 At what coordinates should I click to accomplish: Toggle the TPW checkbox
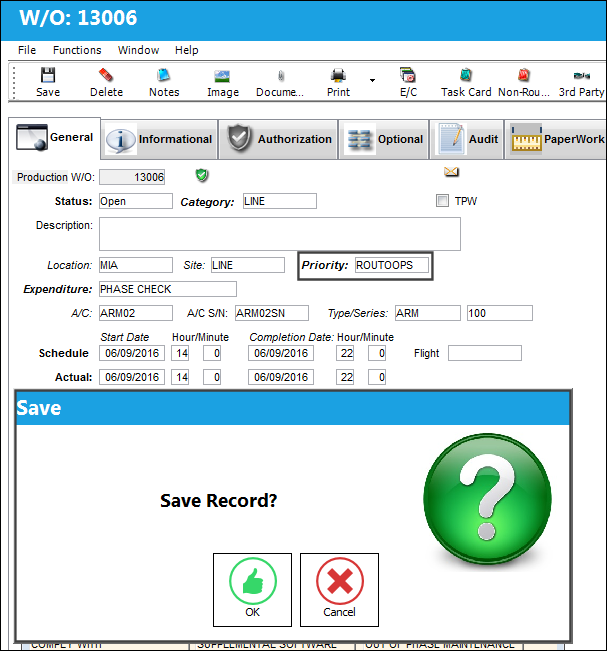coord(442,201)
